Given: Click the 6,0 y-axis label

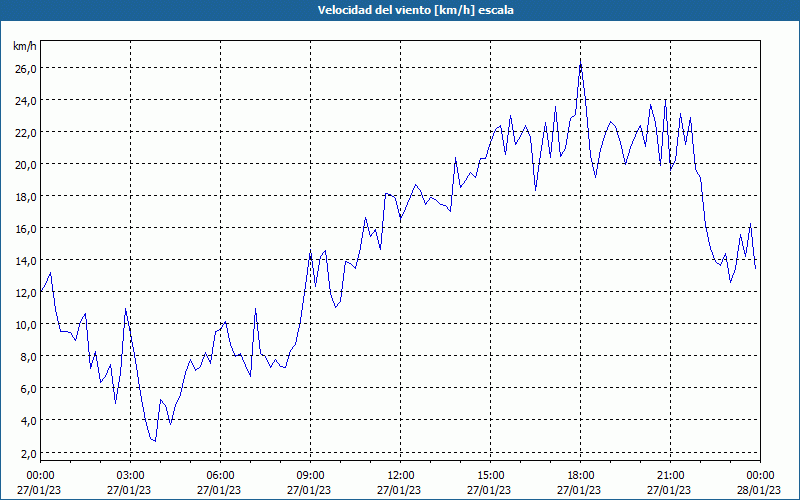Looking at the screenshot, I should 28,389.
